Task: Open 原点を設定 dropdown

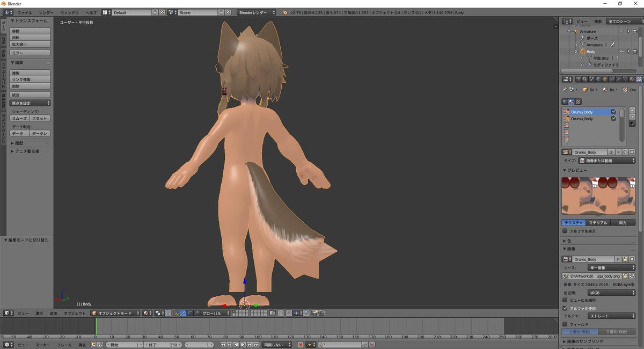Action: click(31, 103)
